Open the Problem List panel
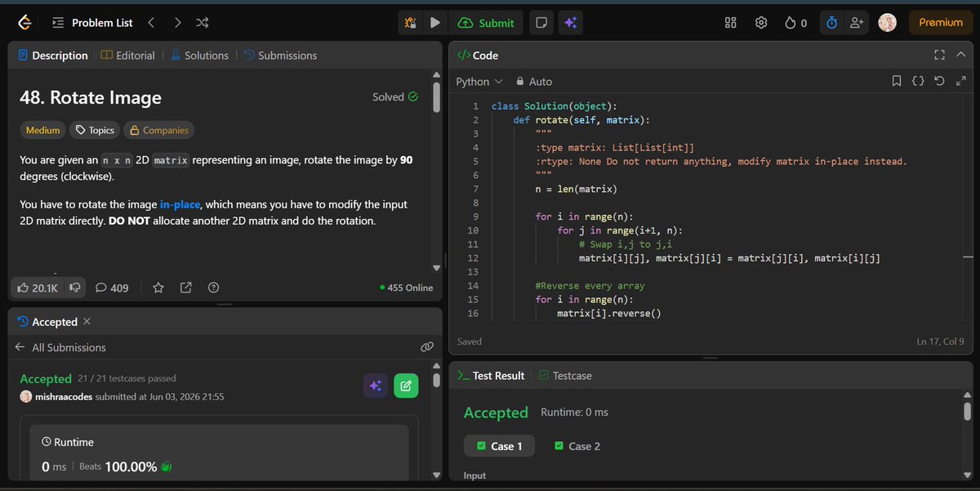The height and width of the screenshot is (491, 980). [x=92, y=23]
